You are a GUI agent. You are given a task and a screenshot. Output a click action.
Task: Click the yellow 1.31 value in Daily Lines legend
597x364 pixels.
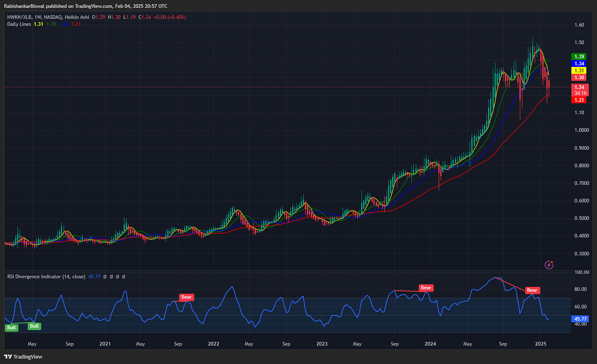point(39,24)
